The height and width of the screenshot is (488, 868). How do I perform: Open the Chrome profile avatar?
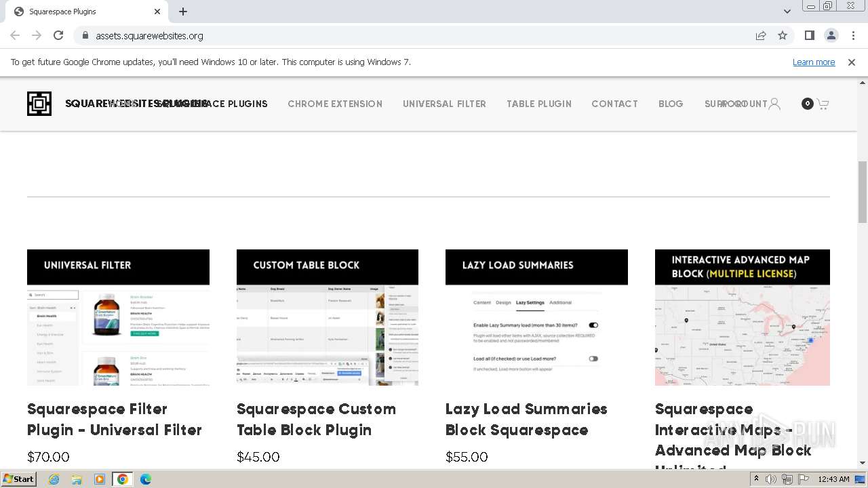(831, 35)
